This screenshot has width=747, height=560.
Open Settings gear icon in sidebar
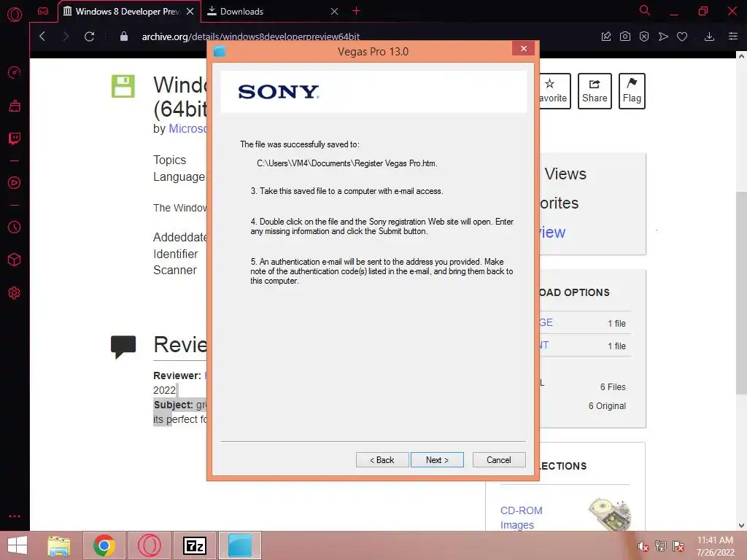pos(15,292)
